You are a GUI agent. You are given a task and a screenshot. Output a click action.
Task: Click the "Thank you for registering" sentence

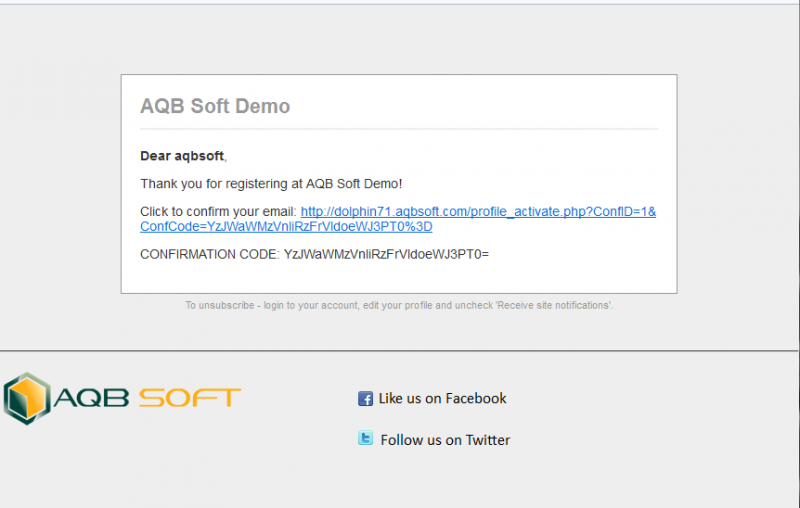click(x=271, y=184)
